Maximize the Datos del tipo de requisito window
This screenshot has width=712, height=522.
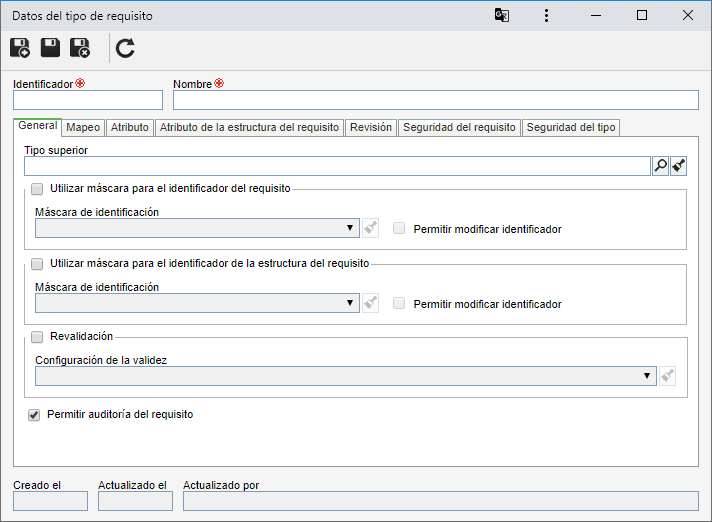pyautogui.click(x=642, y=15)
